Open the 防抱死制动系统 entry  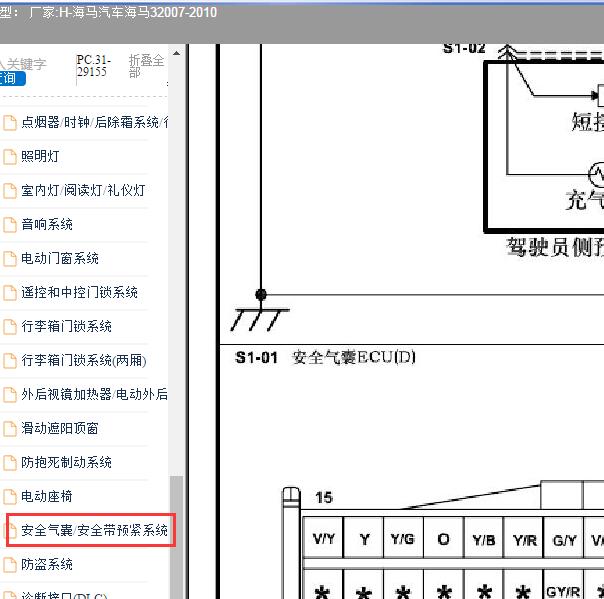[x=66, y=462]
